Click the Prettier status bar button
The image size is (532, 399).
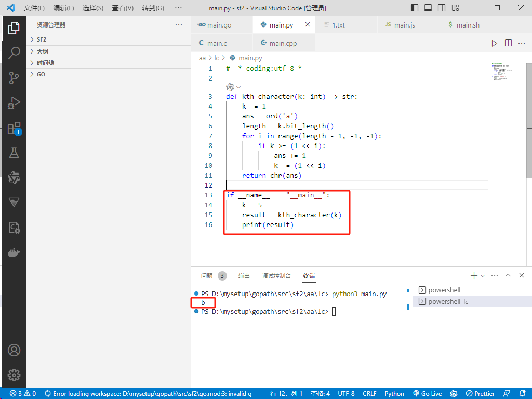tap(480, 394)
